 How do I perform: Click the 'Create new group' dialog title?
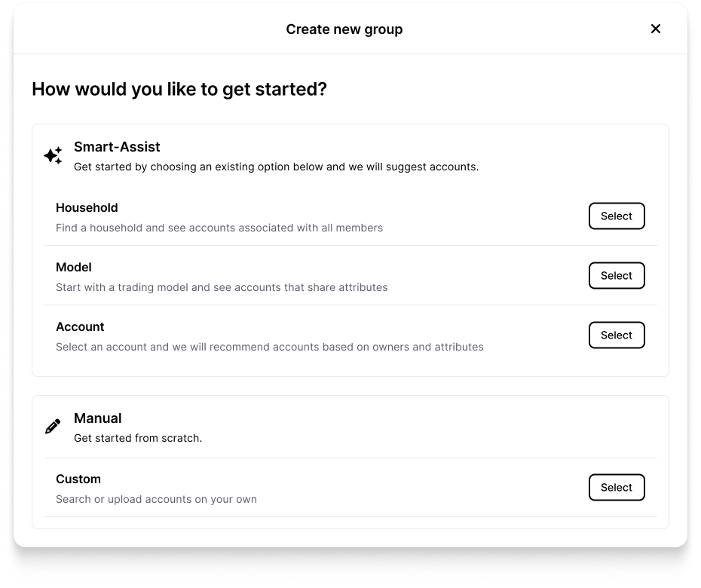[x=344, y=29]
